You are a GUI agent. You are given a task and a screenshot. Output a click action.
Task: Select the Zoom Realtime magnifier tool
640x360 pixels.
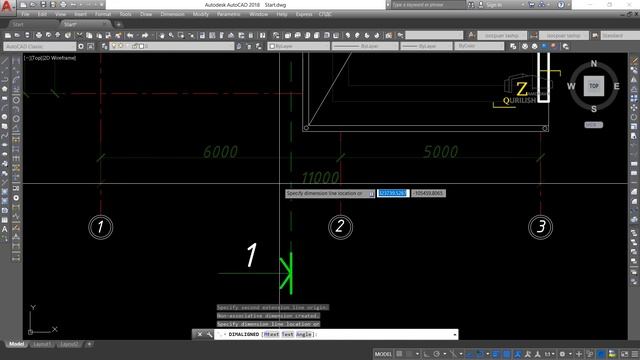tap(171, 36)
